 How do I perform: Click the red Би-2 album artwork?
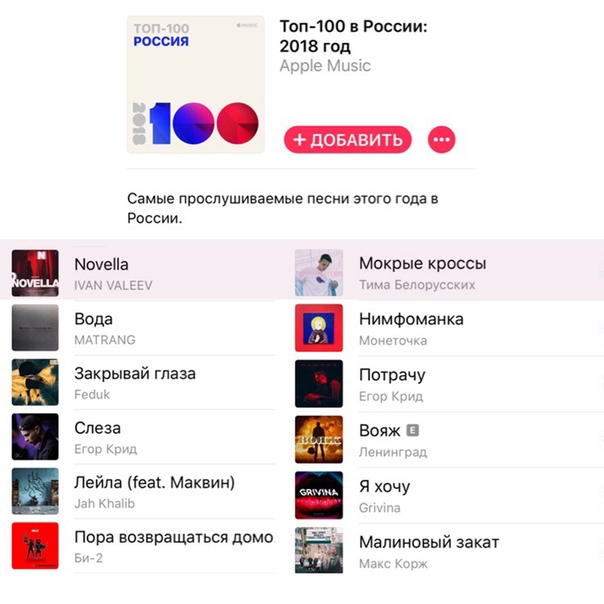(x=35, y=545)
